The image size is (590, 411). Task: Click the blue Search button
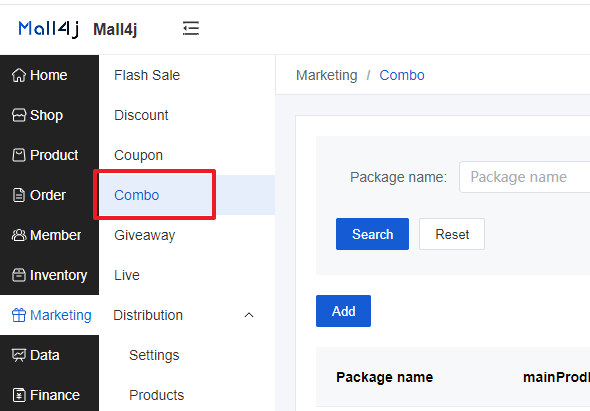pyautogui.click(x=372, y=234)
